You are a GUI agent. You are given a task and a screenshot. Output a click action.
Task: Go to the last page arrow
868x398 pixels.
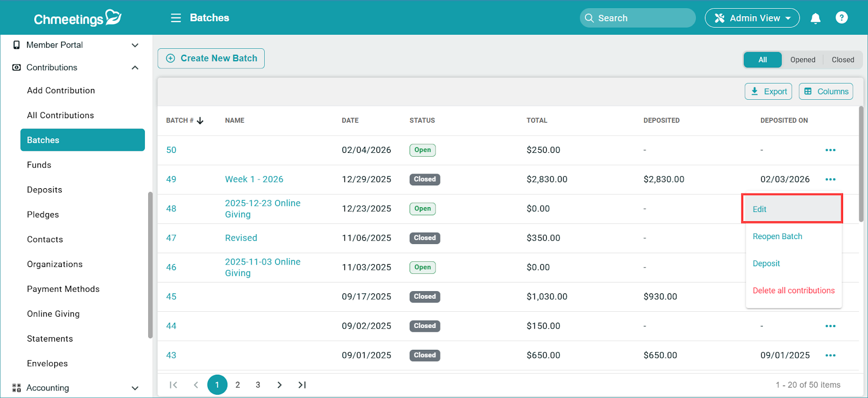click(x=302, y=385)
